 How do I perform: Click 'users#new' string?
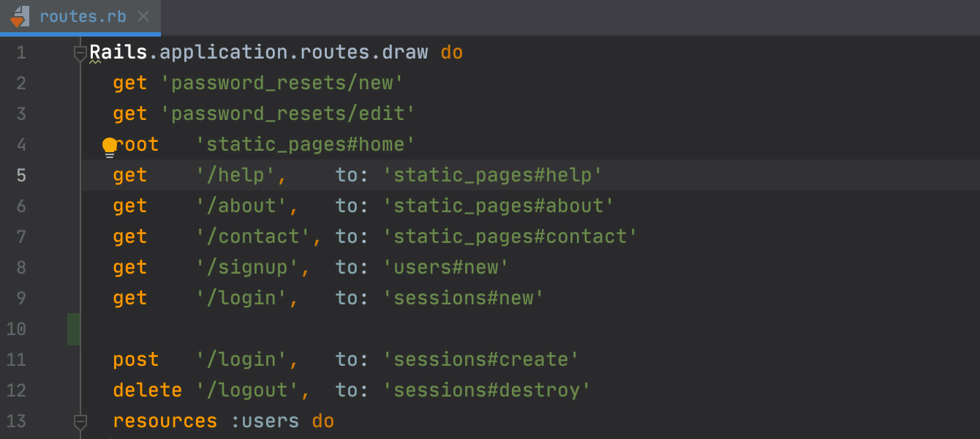tap(446, 268)
